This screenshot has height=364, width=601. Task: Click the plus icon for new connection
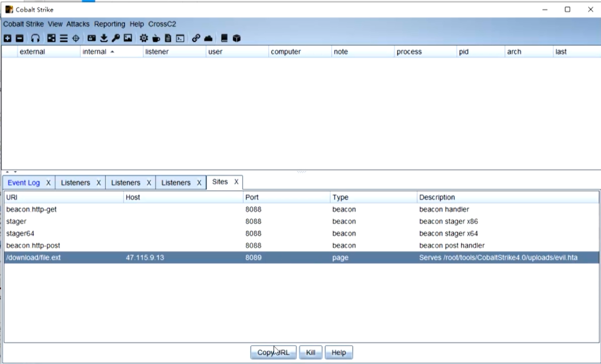tap(7, 38)
